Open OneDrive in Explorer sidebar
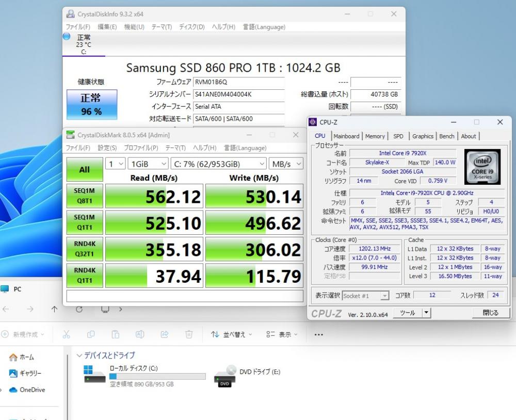516x420 pixels. [27, 390]
